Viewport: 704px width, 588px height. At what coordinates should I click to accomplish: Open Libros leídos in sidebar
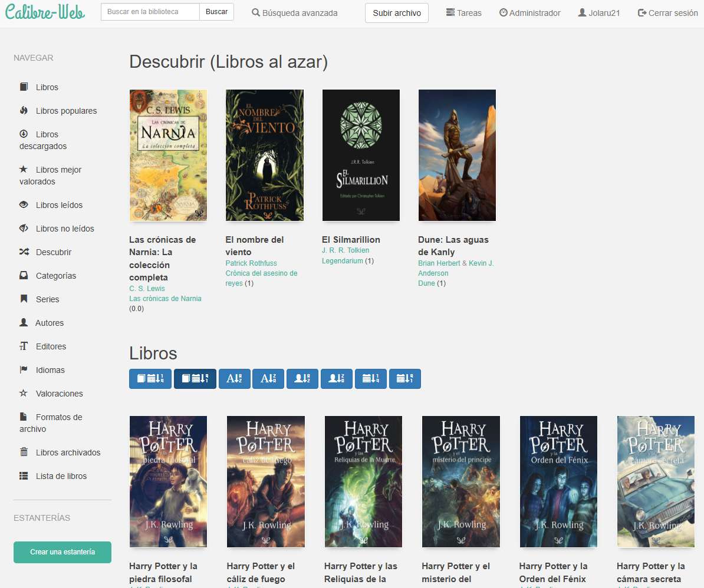tap(59, 205)
